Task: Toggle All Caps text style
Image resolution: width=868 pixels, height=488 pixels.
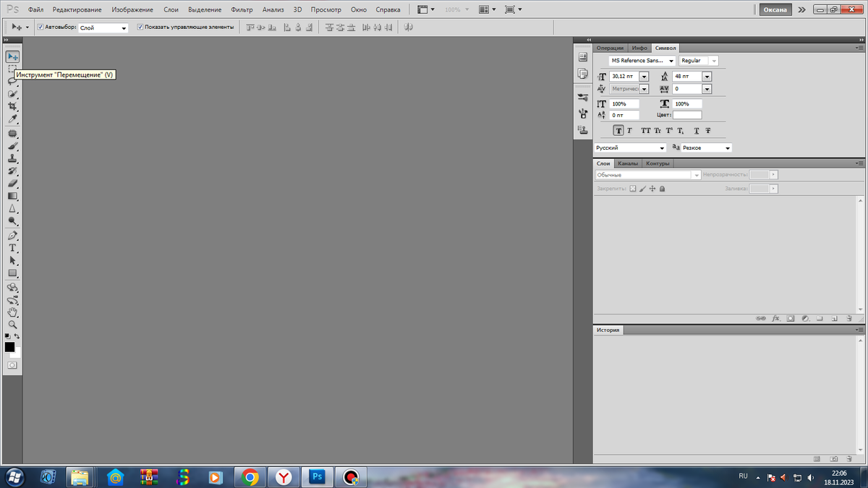Action: click(x=646, y=131)
